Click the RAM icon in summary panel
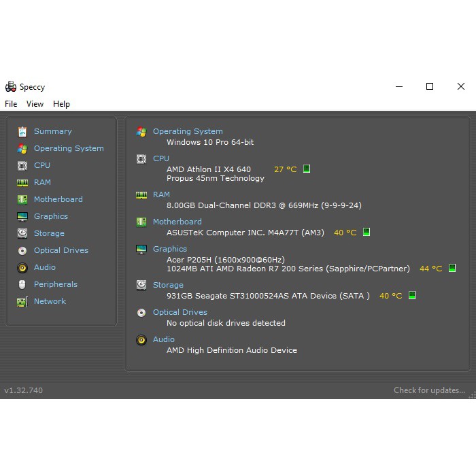This screenshot has height=476, width=476. pos(141,195)
